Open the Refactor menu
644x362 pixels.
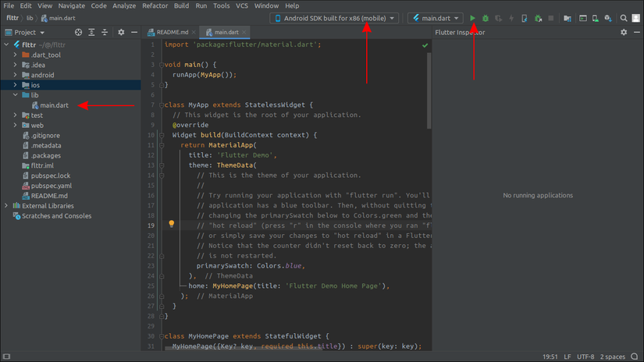pos(155,5)
